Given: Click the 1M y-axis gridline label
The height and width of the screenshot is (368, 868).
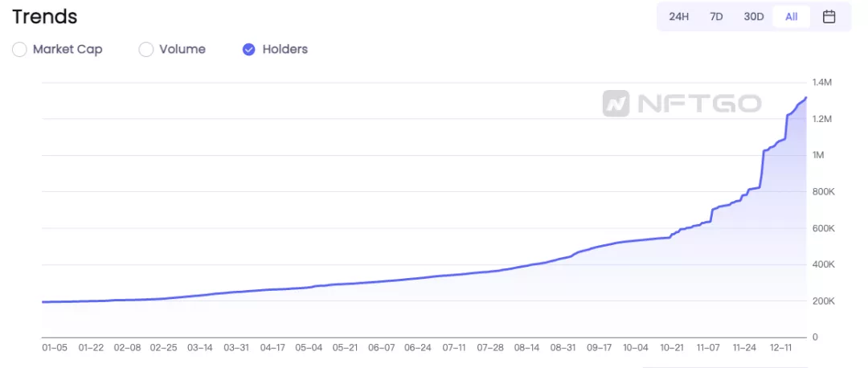Looking at the screenshot, I should (818, 156).
